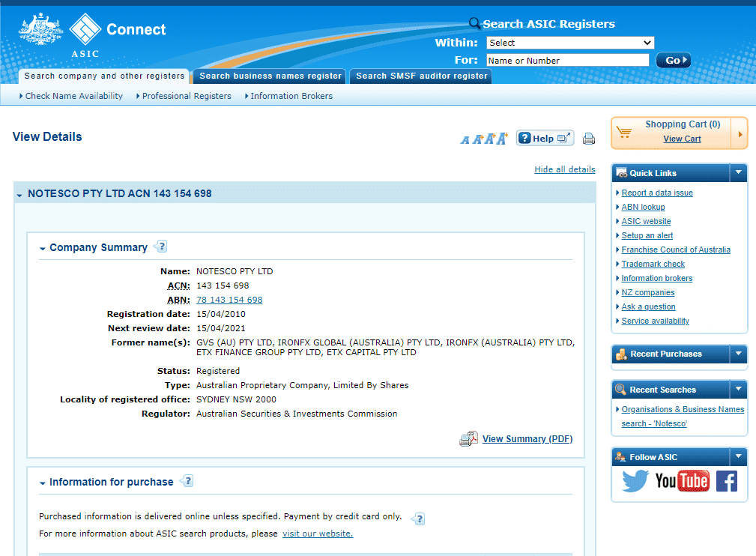The width and height of the screenshot is (756, 556).
Task: Collapse the Quick Links panel
Action: click(738, 173)
